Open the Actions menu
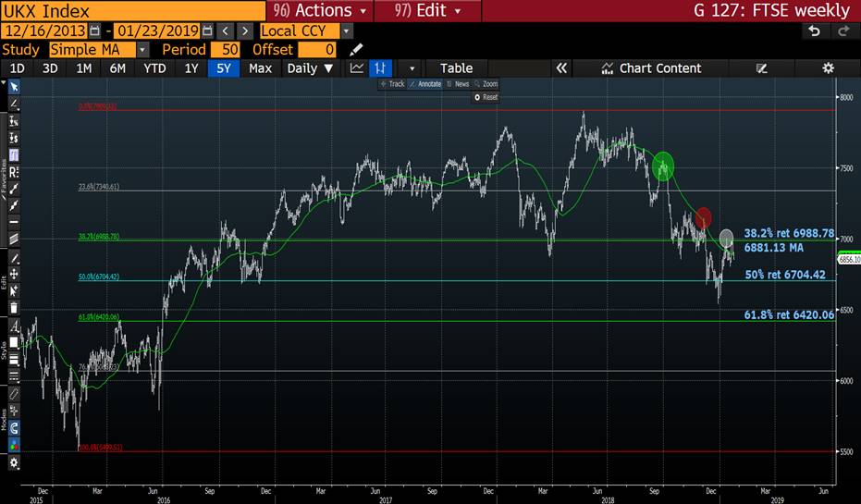The width and height of the screenshot is (861, 504). tap(320, 10)
